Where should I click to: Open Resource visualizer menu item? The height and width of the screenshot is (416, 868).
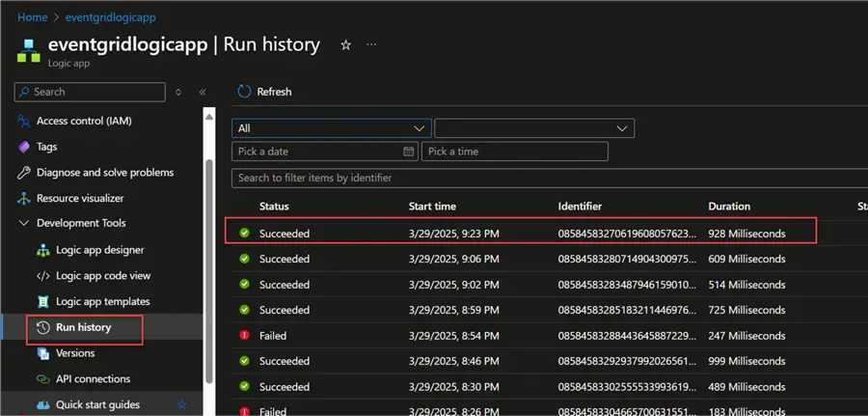click(x=80, y=198)
